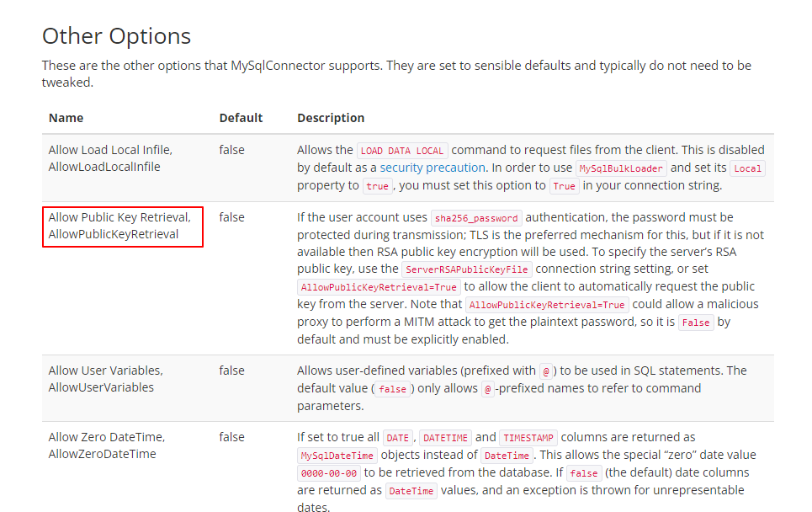Image resolution: width=812 pixels, height=512 pixels.
Task: Click the 0000-00-00 code snippet
Action: point(329,473)
